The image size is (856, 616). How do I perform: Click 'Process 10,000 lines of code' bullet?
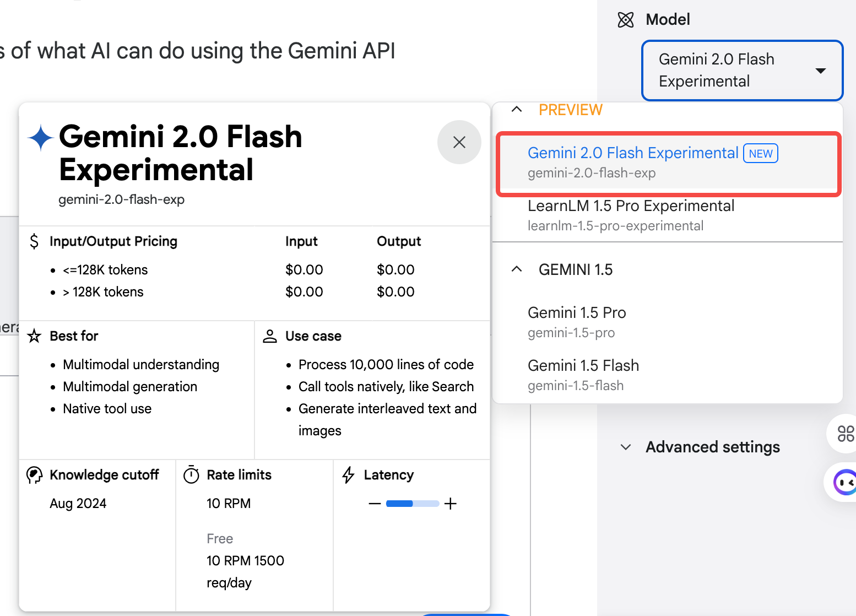click(386, 365)
